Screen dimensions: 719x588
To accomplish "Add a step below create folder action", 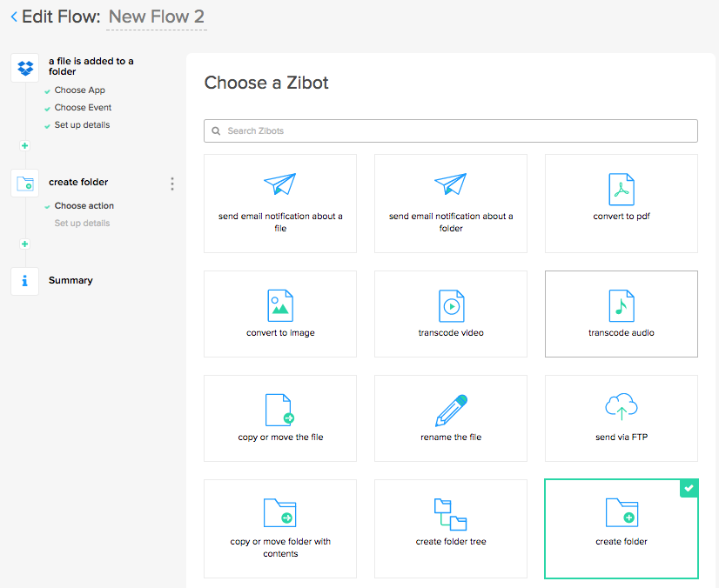I will [24, 244].
